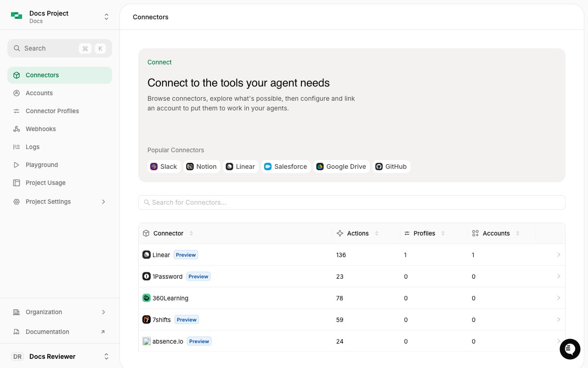
Task: Open Connector Profiles in the sidebar
Action: pyautogui.click(x=60, y=111)
